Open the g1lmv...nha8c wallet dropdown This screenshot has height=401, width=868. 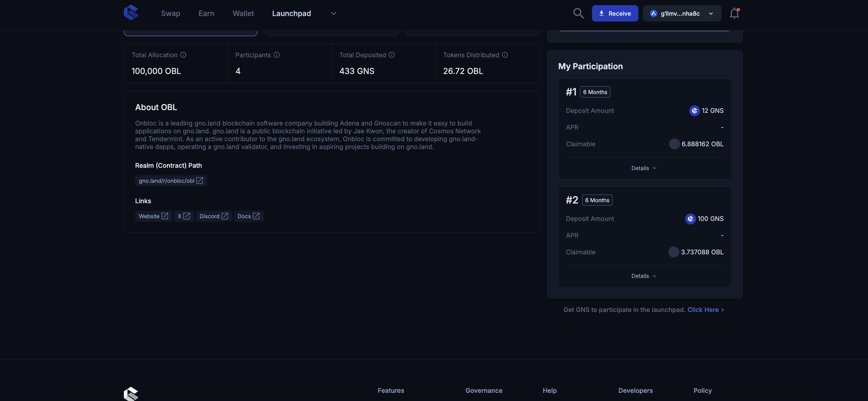(682, 13)
